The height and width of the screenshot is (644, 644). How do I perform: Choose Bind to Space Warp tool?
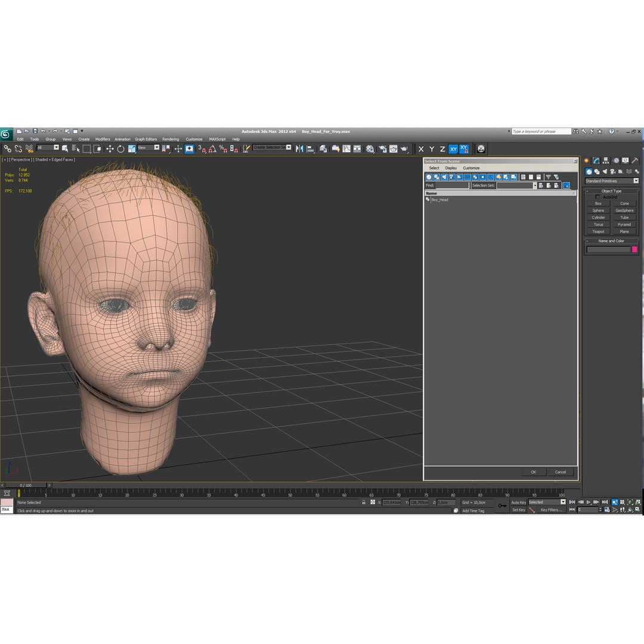(29, 148)
